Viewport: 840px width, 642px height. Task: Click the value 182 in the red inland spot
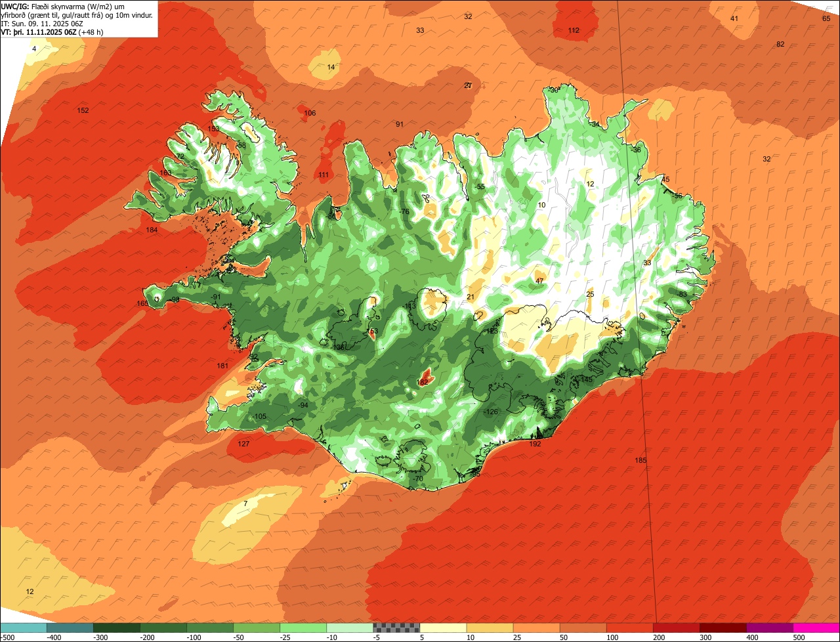pyautogui.click(x=423, y=381)
